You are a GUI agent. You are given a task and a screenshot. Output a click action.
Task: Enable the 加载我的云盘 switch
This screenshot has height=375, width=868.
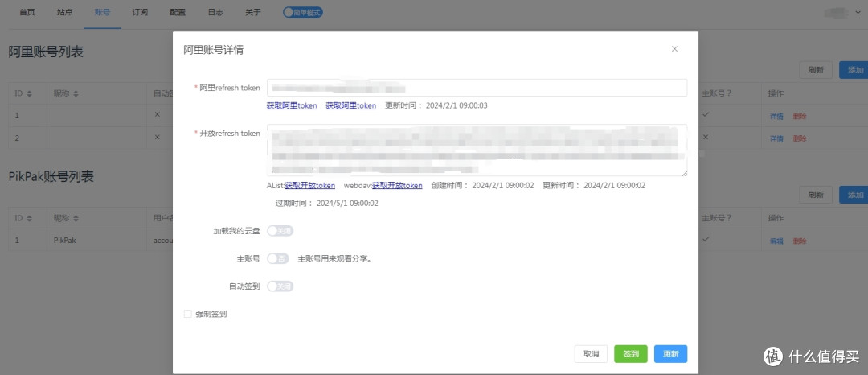coord(280,230)
